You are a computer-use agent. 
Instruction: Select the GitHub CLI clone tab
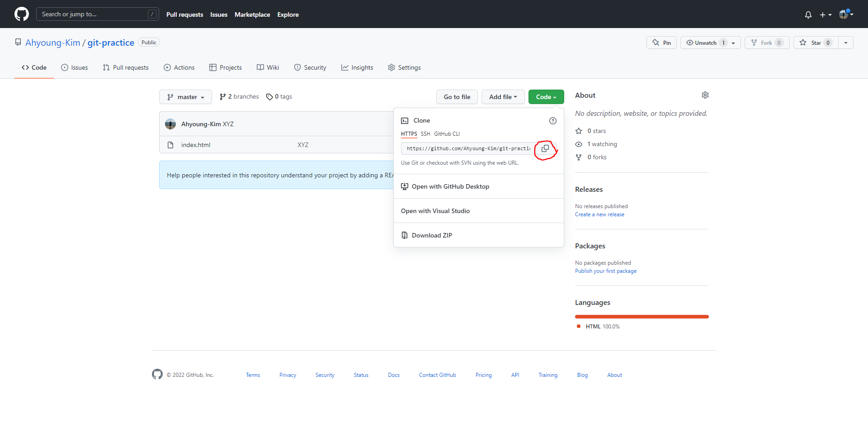tap(447, 134)
